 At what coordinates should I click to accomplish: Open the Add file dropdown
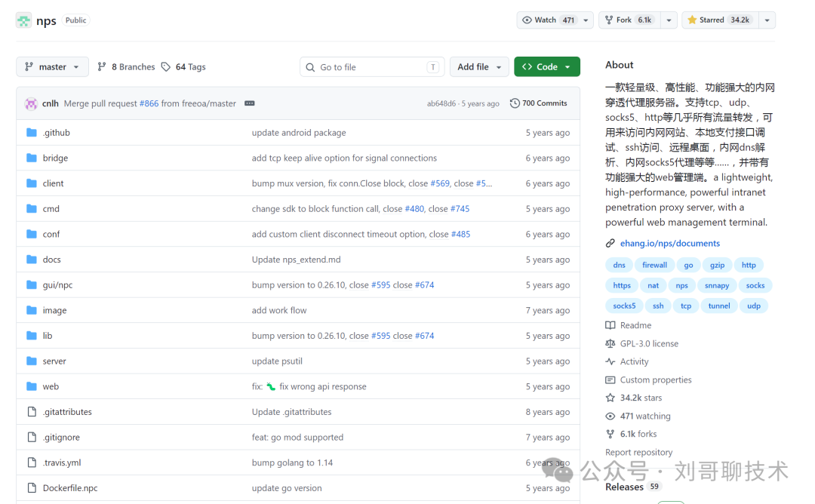[x=479, y=67]
